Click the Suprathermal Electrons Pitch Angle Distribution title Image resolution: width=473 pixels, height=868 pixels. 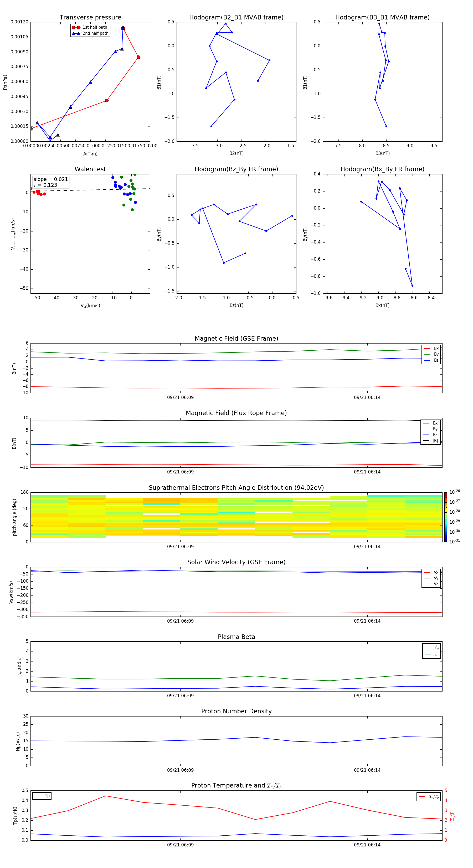[236, 488]
